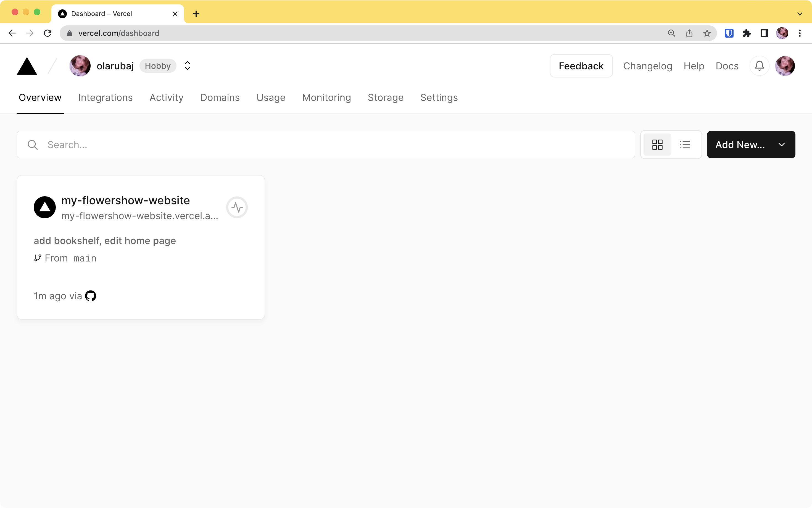Click the activity/analytics icon on project card

coord(237,207)
